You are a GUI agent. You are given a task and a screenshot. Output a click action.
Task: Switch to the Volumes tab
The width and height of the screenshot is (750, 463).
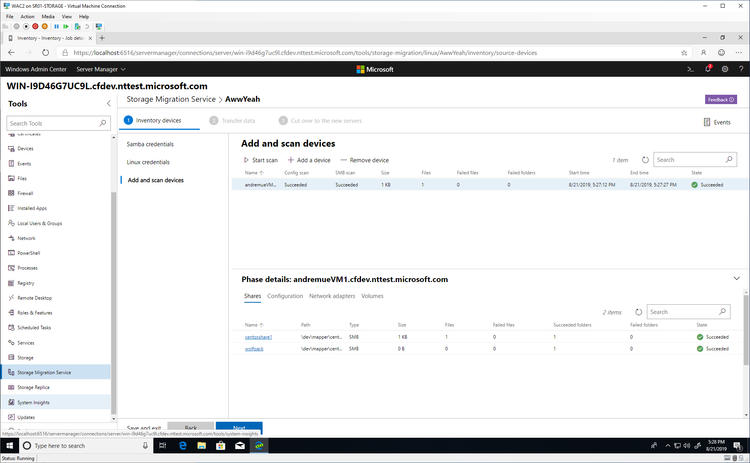click(x=372, y=296)
